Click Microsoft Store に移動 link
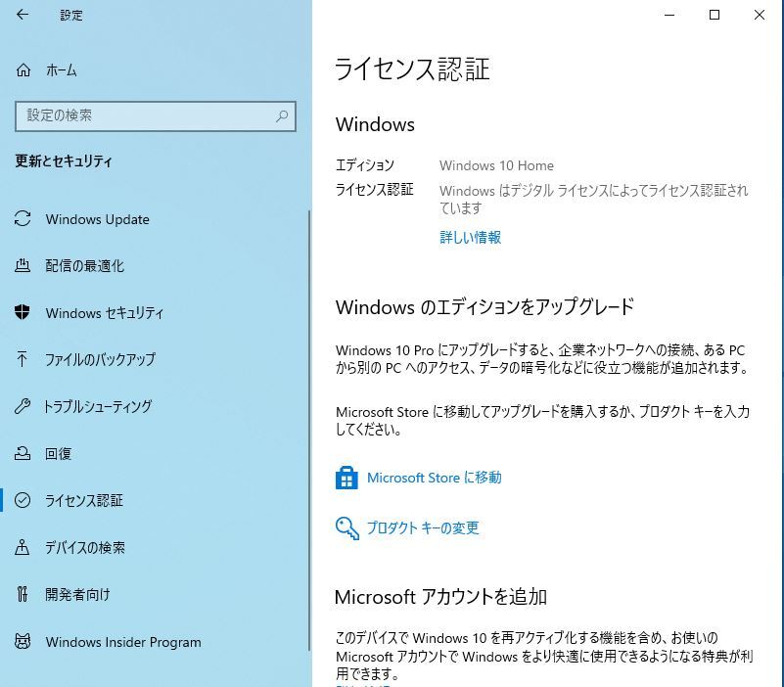 tap(434, 478)
